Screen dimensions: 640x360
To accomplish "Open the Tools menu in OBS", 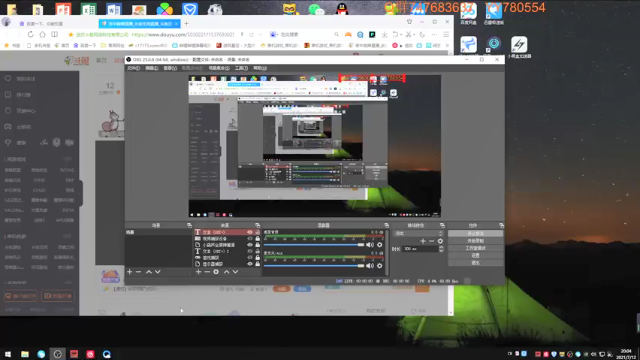I will pos(241,68).
